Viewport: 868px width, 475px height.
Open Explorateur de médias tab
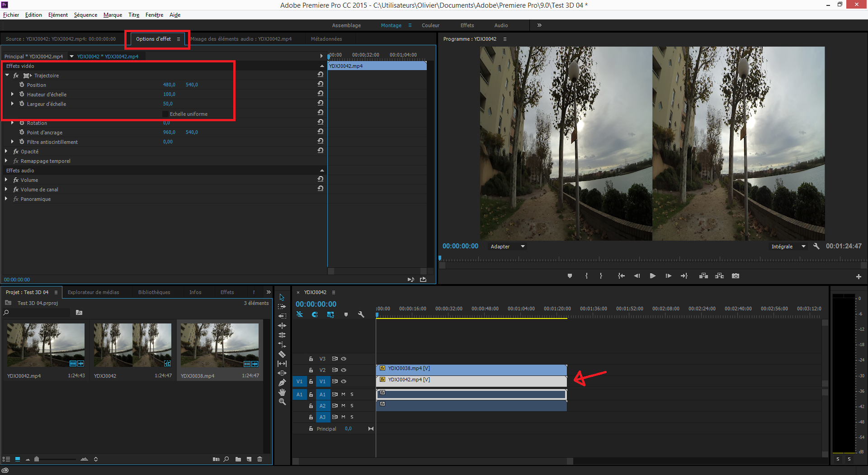94,292
